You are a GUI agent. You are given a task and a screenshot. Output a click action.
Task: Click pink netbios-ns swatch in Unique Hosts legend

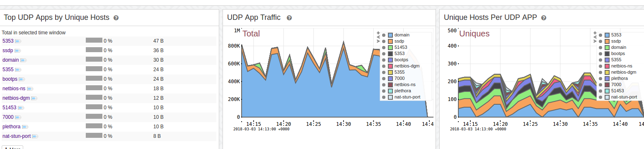click(607, 66)
